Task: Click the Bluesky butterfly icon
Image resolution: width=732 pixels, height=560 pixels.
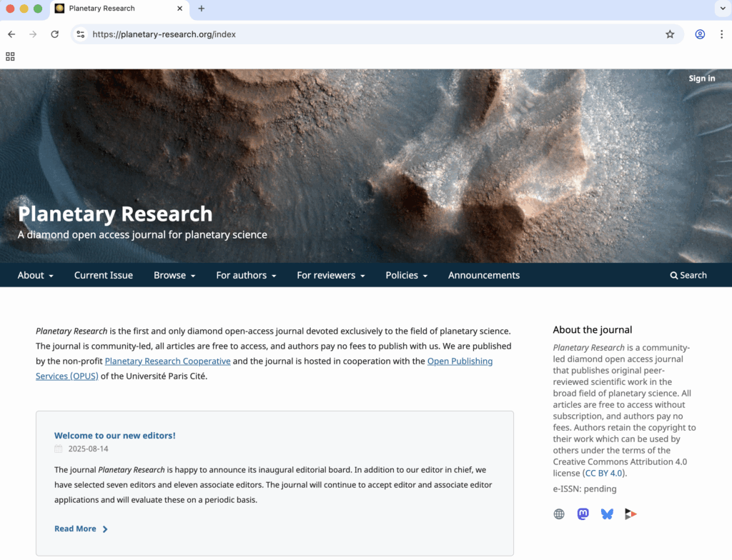Action: coord(607,514)
